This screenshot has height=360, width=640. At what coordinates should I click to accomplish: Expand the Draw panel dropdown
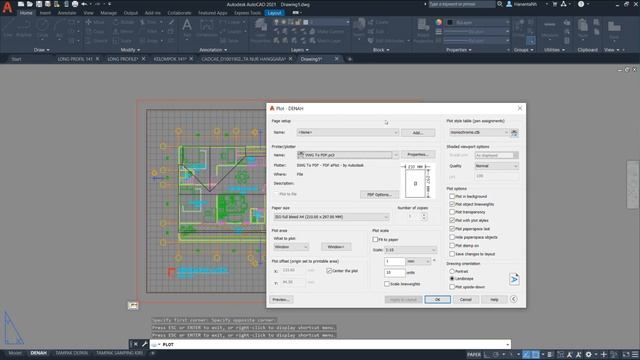click(x=42, y=50)
